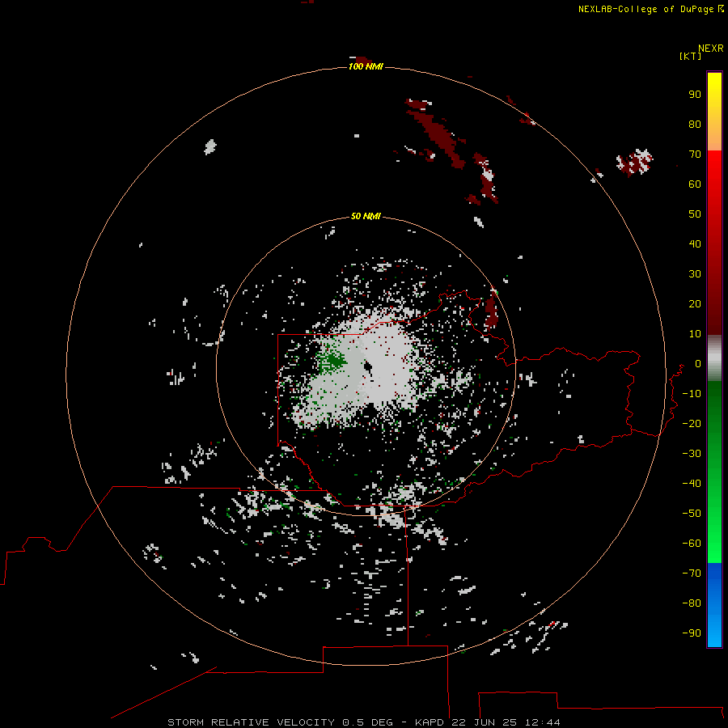Click the -60 value on the velocity scale
This screenshot has height=728, width=728.
click(x=692, y=544)
